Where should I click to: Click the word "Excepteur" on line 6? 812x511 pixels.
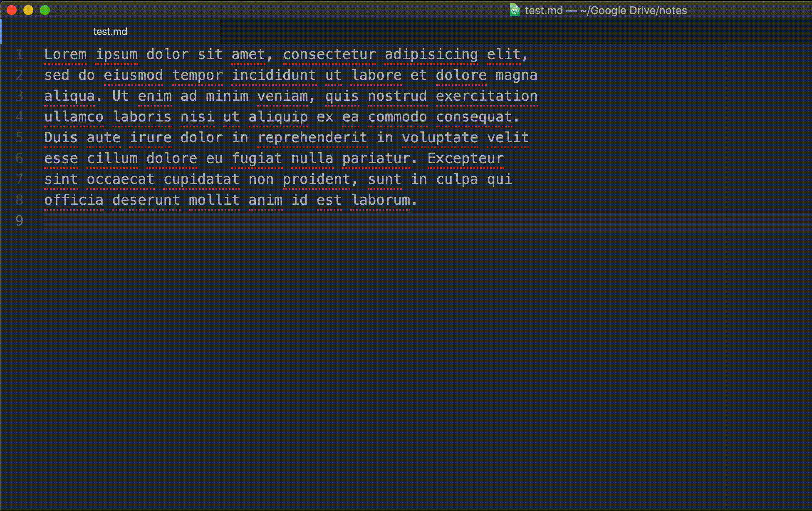point(465,159)
